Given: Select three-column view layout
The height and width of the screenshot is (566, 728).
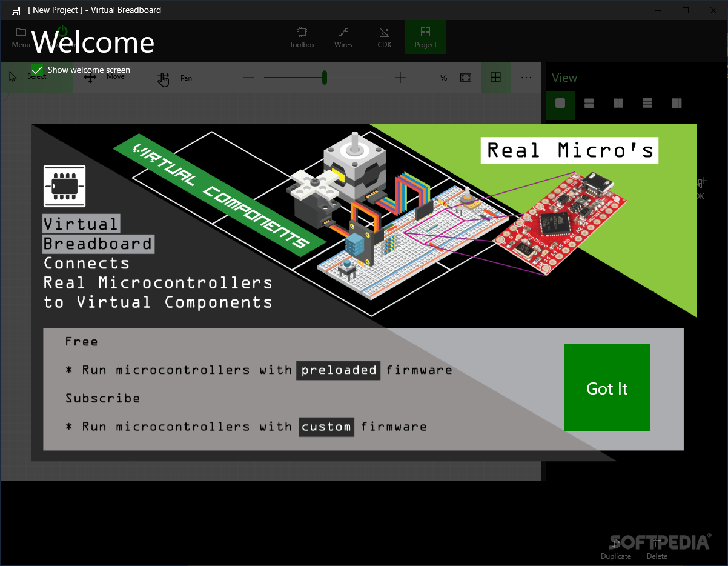Looking at the screenshot, I should pyautogui.click(x=677, y=104).
